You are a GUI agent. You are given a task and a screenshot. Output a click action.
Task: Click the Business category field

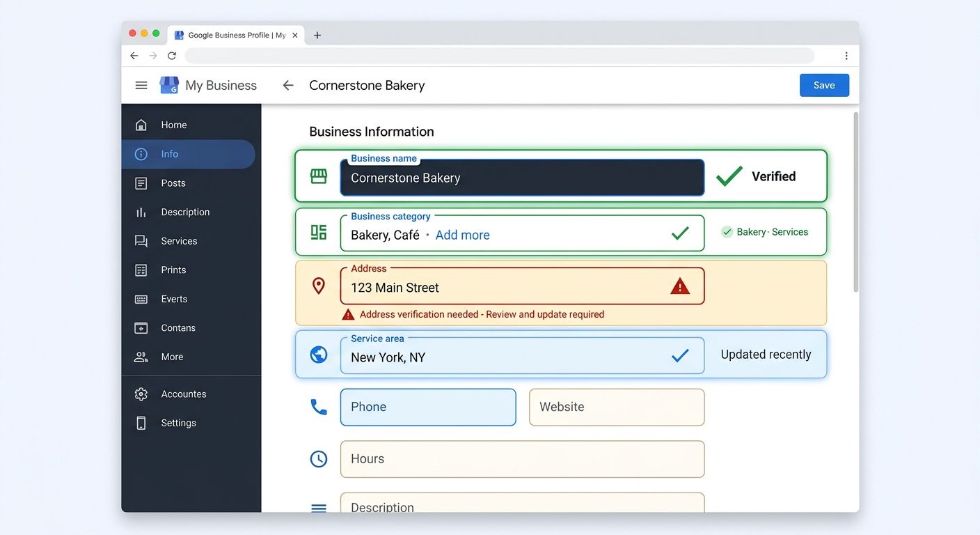point(522,233)
